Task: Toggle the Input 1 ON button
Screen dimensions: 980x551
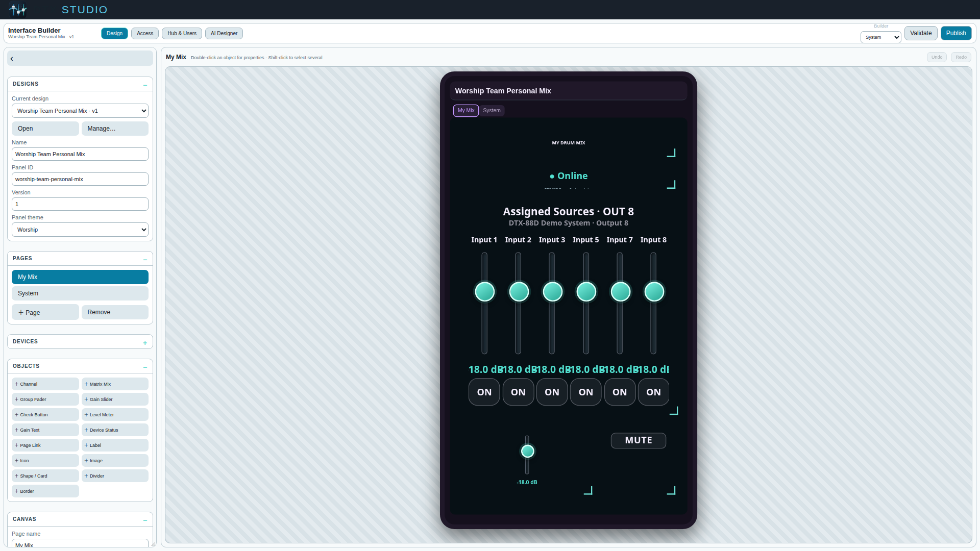Action: [484, 392]
